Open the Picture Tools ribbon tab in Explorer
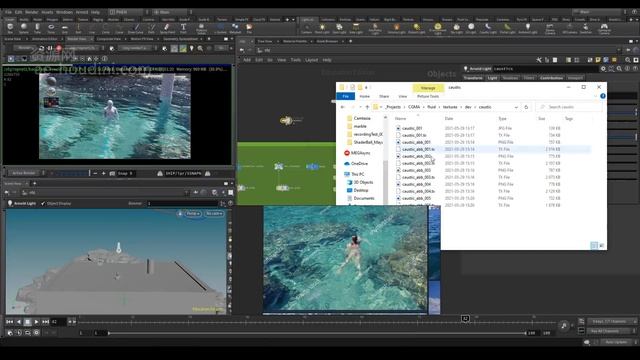Screen dimensions: 640x360 point(428,96)
